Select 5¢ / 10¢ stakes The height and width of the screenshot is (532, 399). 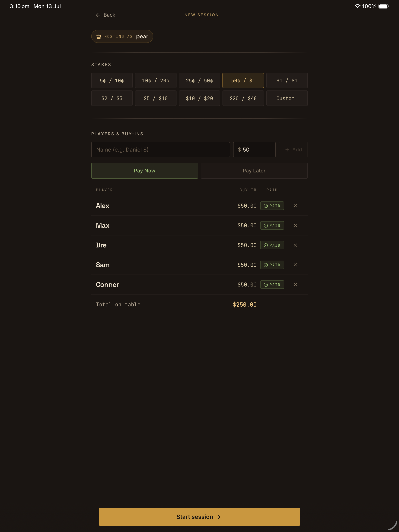(x=112, y=81)
